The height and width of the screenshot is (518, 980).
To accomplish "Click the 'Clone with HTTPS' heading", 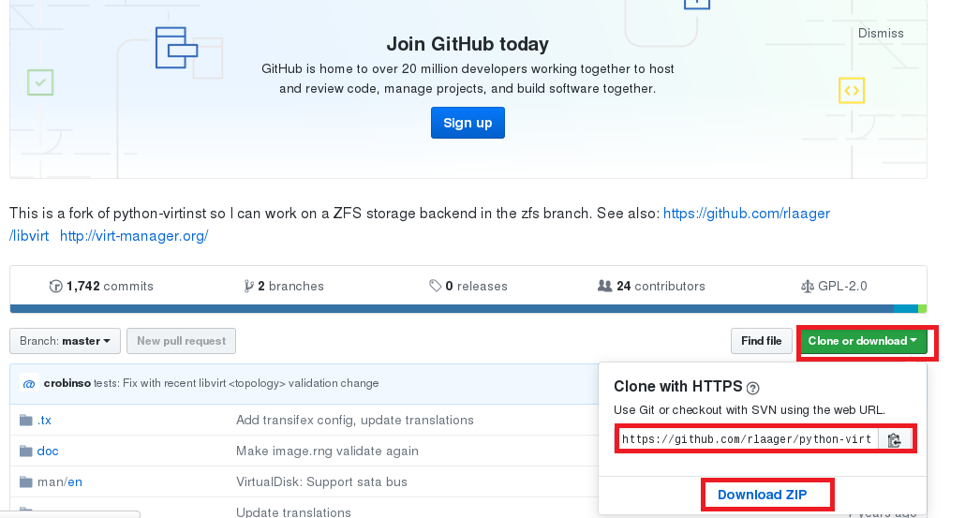I will pyautogui.click(x=677, y=387).
